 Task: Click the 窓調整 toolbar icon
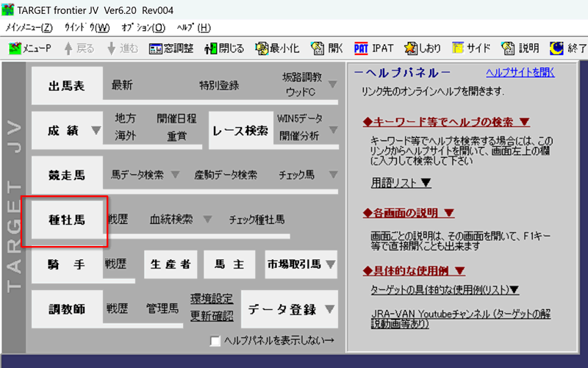coord(155,48)
